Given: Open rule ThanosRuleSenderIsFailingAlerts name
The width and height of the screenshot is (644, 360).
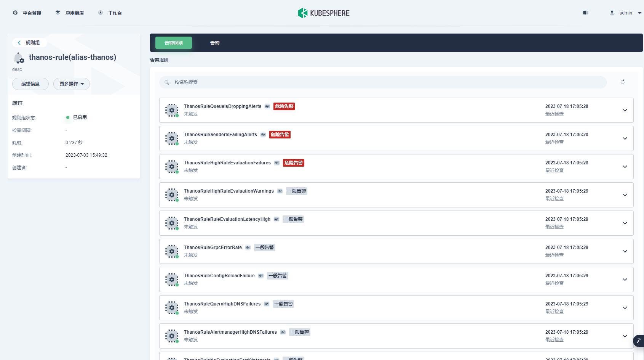Looking at the screenshot, I should point(221,135).
